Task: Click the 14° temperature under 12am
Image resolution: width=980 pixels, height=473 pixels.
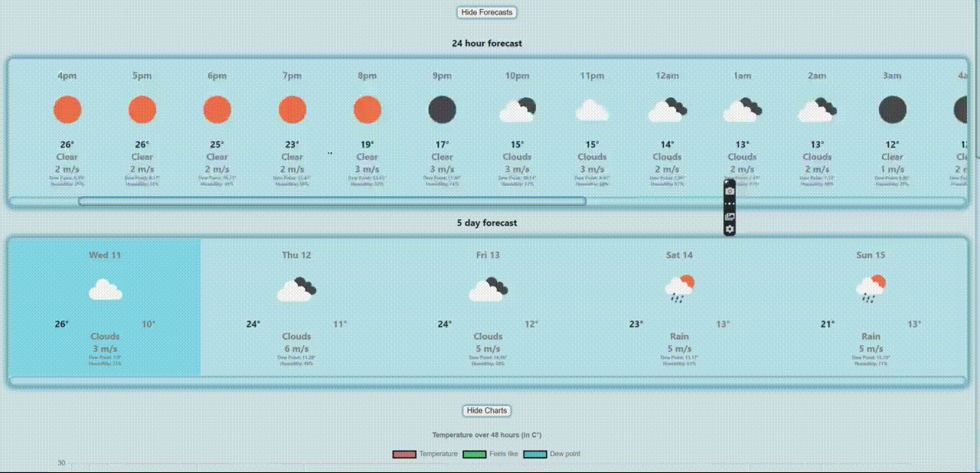Action: click(668, 145)
